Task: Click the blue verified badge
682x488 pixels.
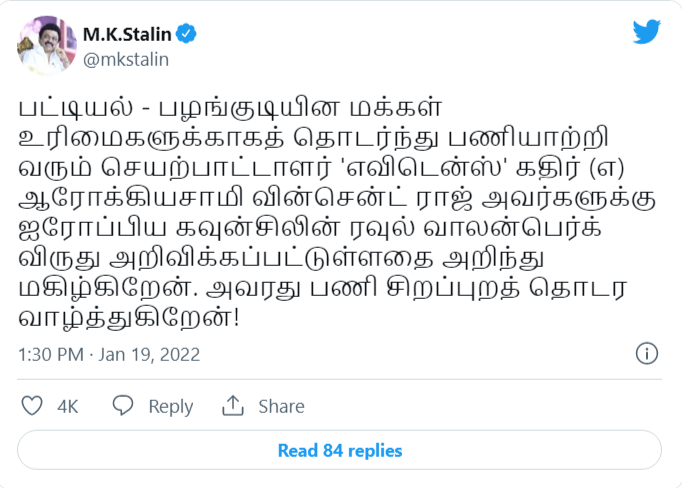Action: click(x=187, y=34)
